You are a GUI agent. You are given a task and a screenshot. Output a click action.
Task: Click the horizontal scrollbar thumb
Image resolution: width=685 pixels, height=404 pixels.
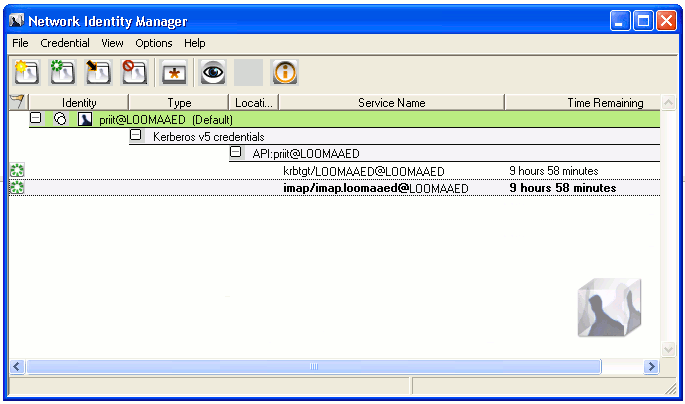click(x=314, y=366)
